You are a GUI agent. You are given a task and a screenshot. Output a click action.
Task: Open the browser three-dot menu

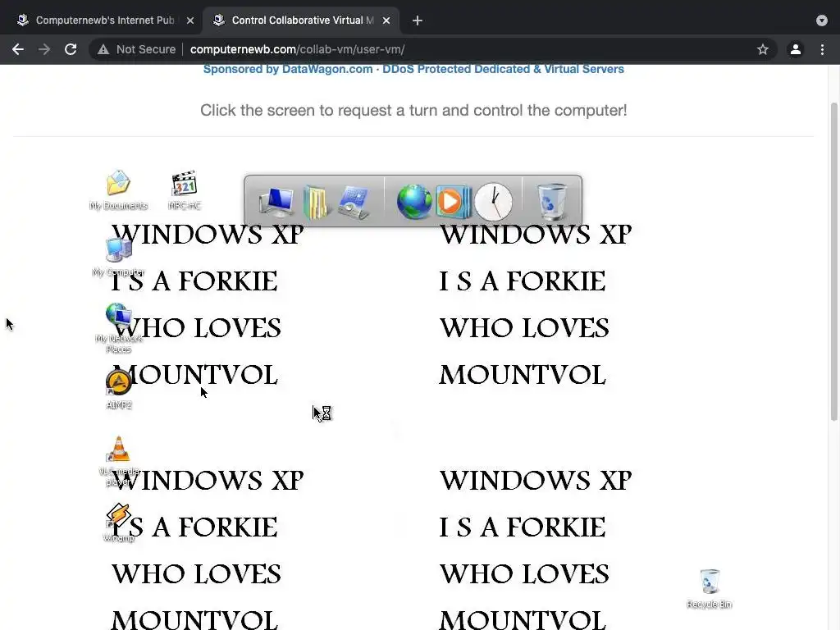822,49
